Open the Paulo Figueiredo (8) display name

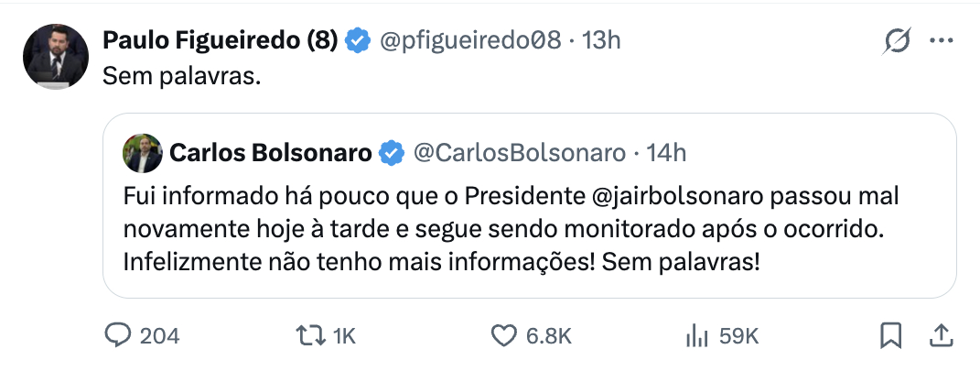pyautogui.click(x=221, y=40)
